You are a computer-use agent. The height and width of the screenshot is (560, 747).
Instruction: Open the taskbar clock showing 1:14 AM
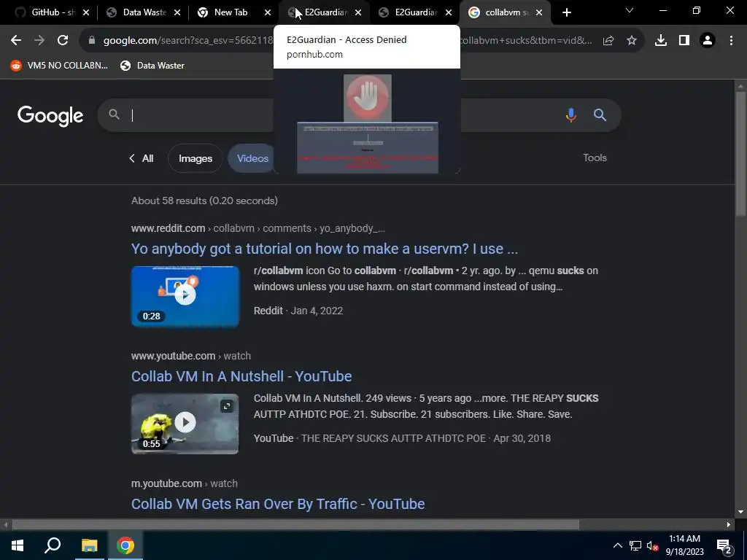click(x=684, y=545)
